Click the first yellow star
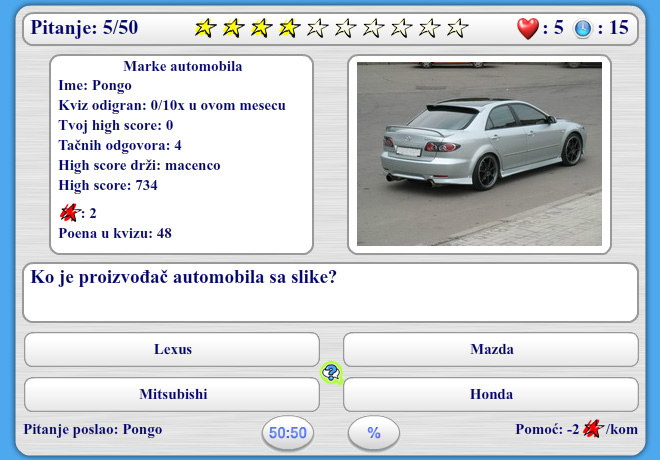The image size is (660, 460). [x=205, y=28]
